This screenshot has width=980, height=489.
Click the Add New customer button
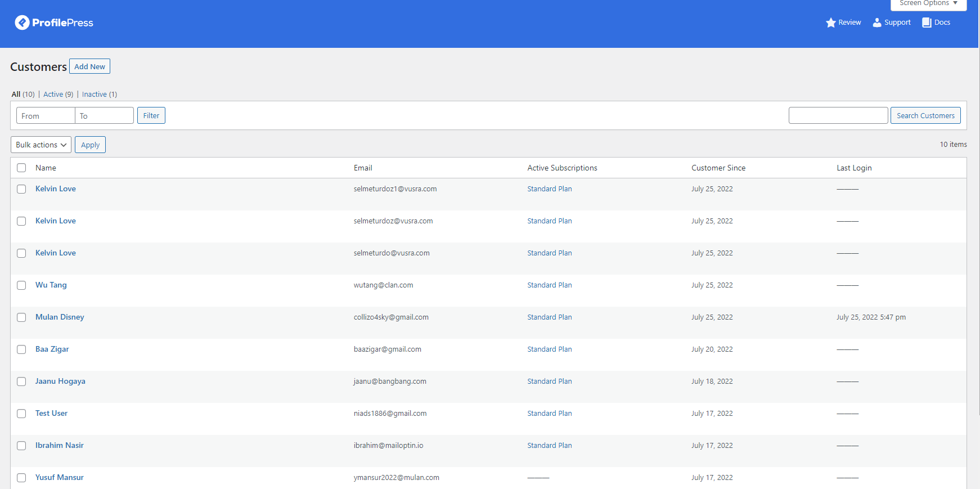tap(89, 66)
